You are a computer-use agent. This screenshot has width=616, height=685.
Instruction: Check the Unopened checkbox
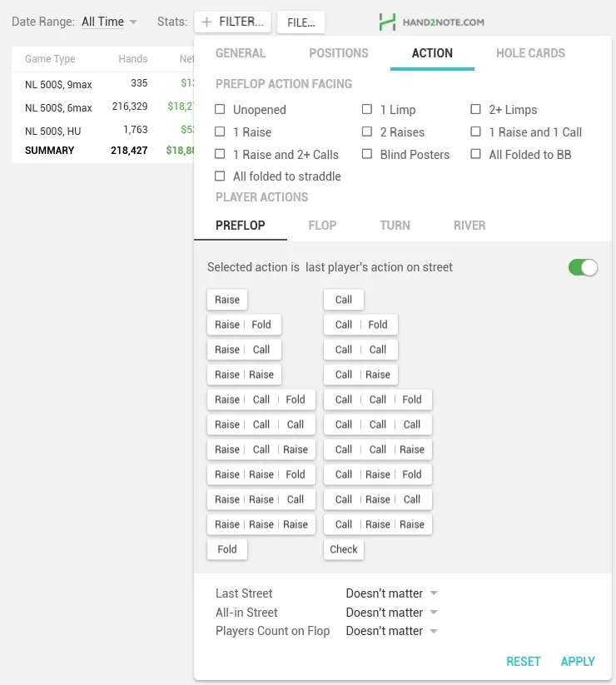pos(221,110)
